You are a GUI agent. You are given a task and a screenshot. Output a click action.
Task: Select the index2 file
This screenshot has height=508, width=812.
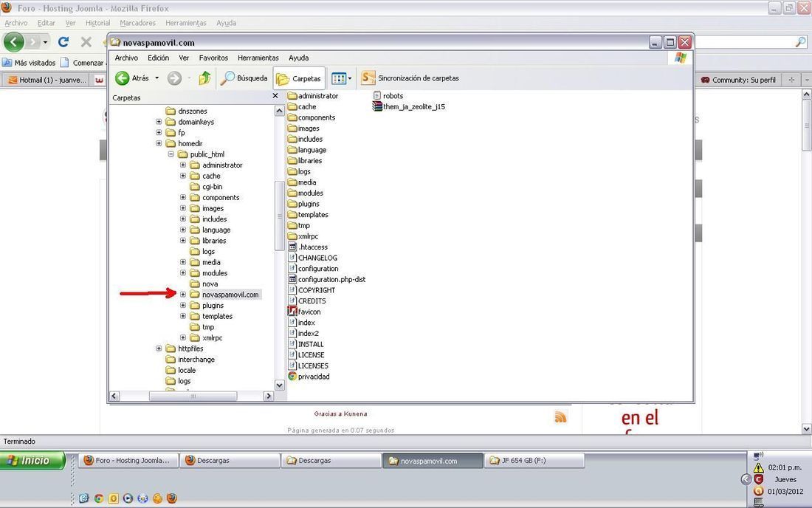303,334
